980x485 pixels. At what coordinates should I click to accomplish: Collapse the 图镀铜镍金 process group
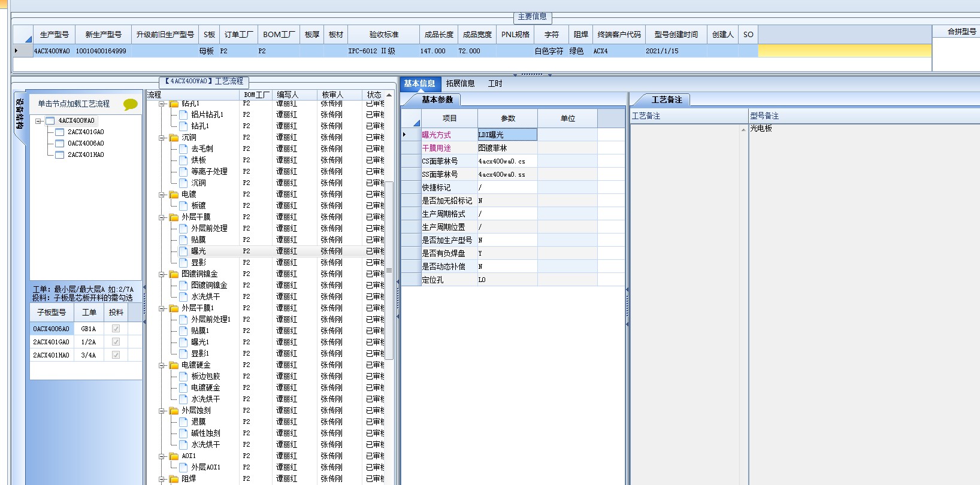click(162, 274)
